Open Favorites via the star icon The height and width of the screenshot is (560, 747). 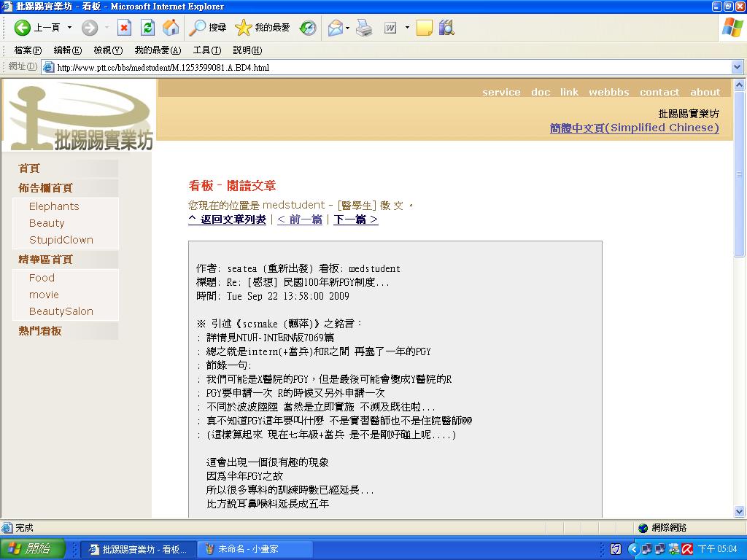pos(243,28)
